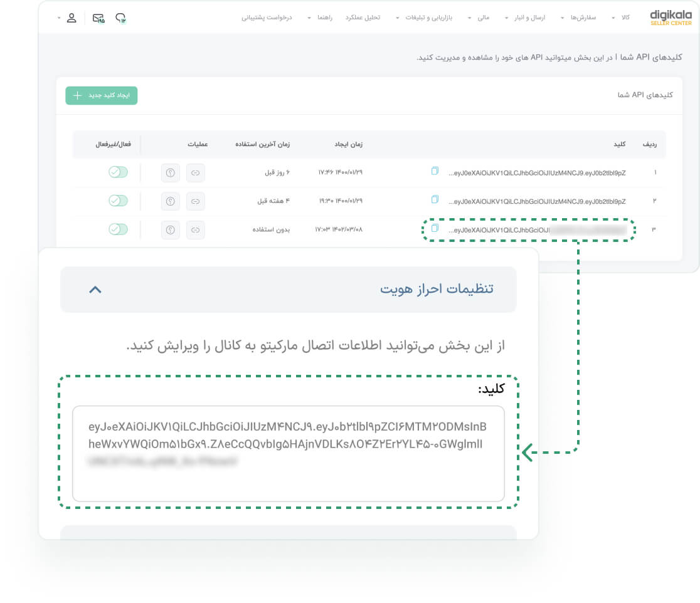Go to تحلیل عملکرد menu item
Image resolution: width=700 pixels, height=603 pixels.
[363, 18]
